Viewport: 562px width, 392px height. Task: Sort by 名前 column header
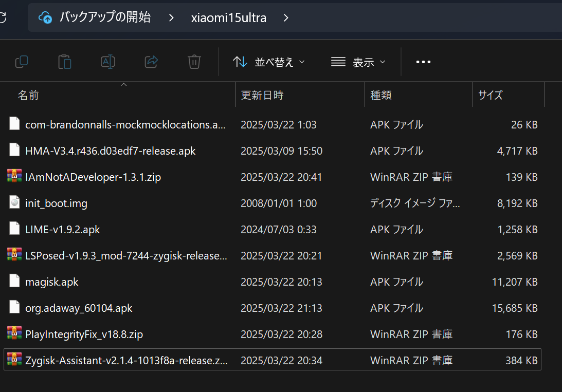[x=28, y=95]
